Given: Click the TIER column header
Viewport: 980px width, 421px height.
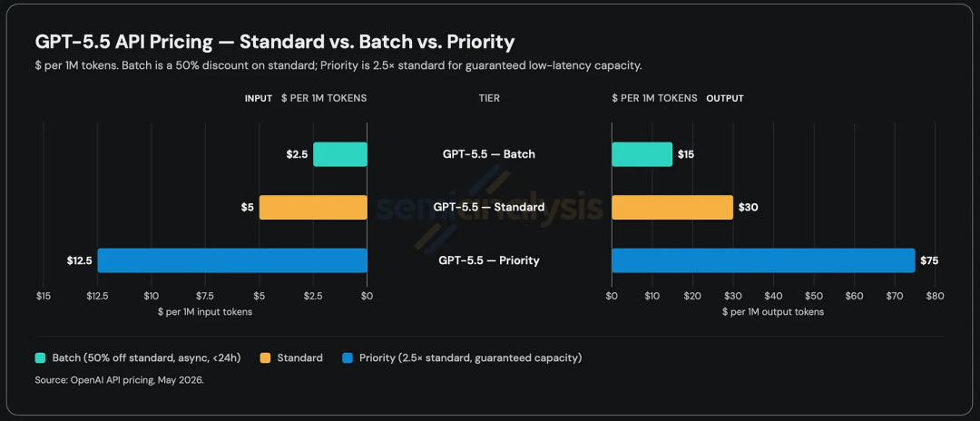Looking at the screenshot, I should (489, 99).
